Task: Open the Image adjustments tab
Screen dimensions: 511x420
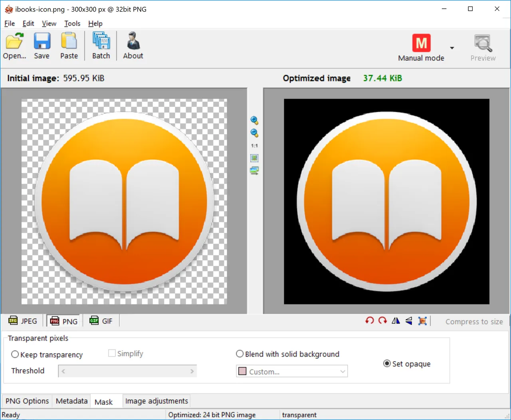Action: pos(156,401)
